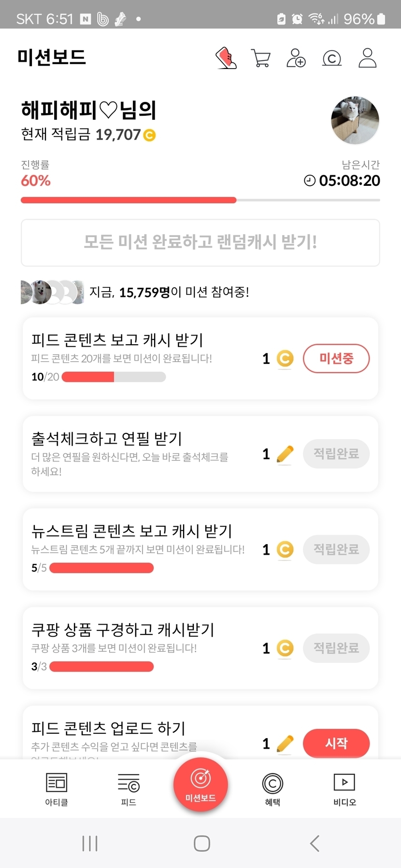Tap the center 미션보드 button
This screenshot has height=868, width=401.
tap(200, 784)
